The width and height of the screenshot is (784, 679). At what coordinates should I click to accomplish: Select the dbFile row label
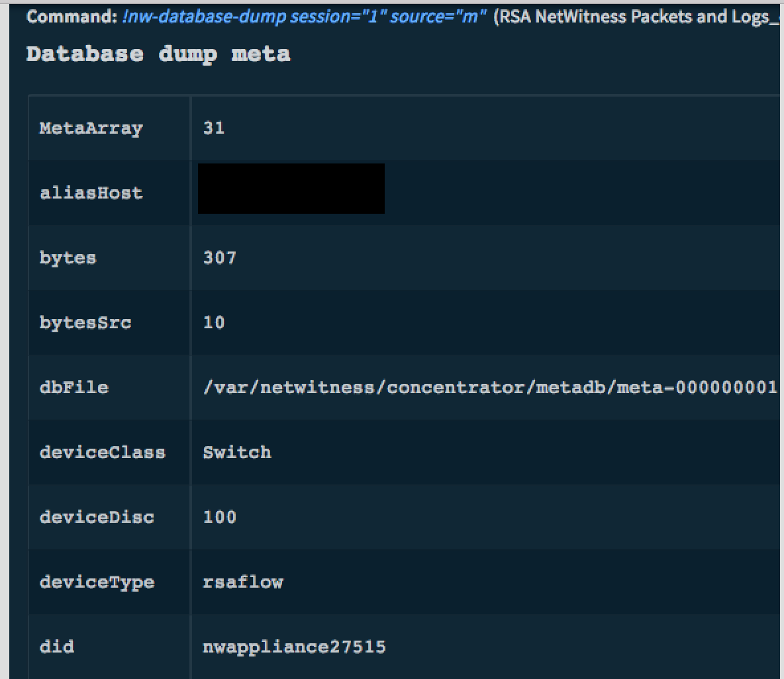[x=73, y=387]
